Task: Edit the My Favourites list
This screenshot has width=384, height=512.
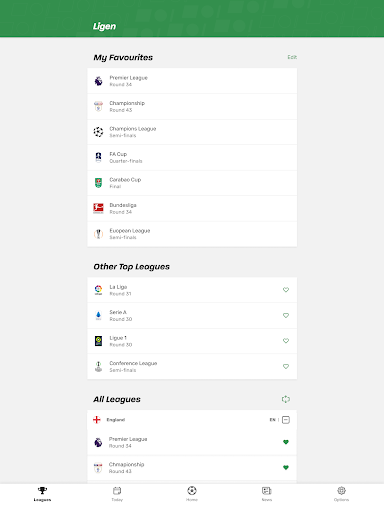Action: point(292,57)
